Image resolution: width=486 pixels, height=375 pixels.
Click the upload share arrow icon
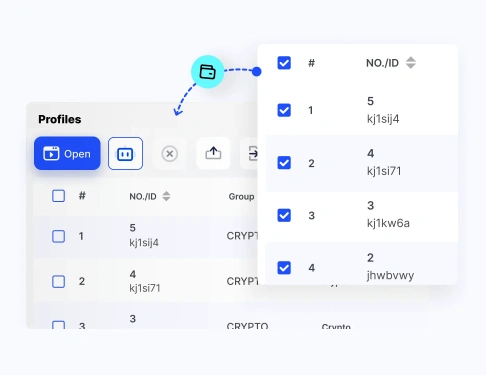[x=213, y=153]
